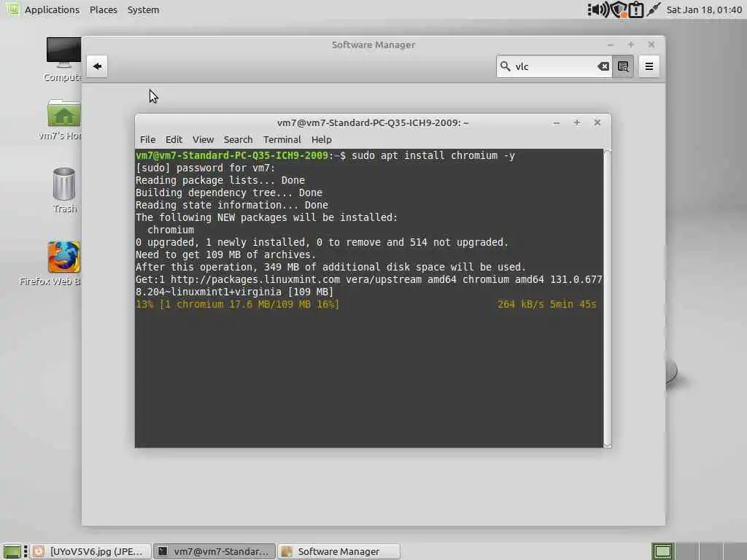Viewport: 747px width, 560px height.
Task: Open the terminal Help menu
Action: pos(321,139)
